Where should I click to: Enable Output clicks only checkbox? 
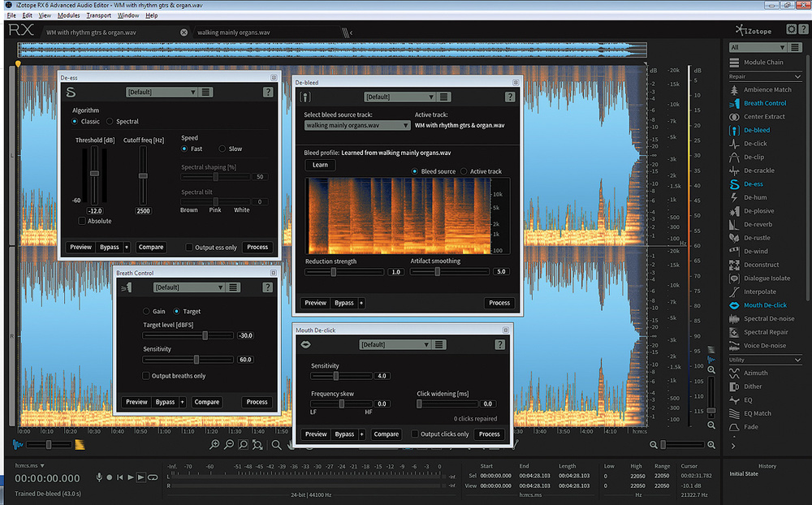(x=415, y=434)
